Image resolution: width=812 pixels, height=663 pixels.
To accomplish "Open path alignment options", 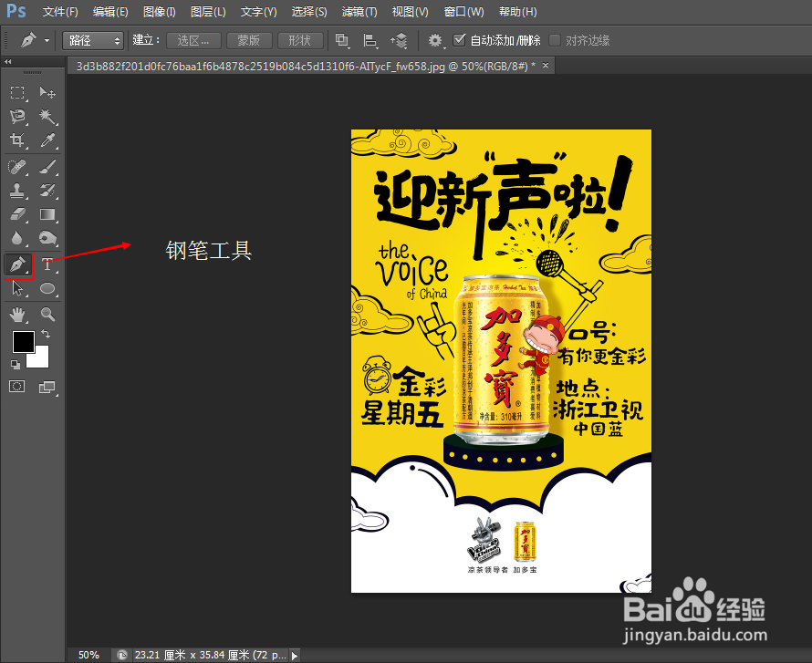I will click(x=370, y=40).
